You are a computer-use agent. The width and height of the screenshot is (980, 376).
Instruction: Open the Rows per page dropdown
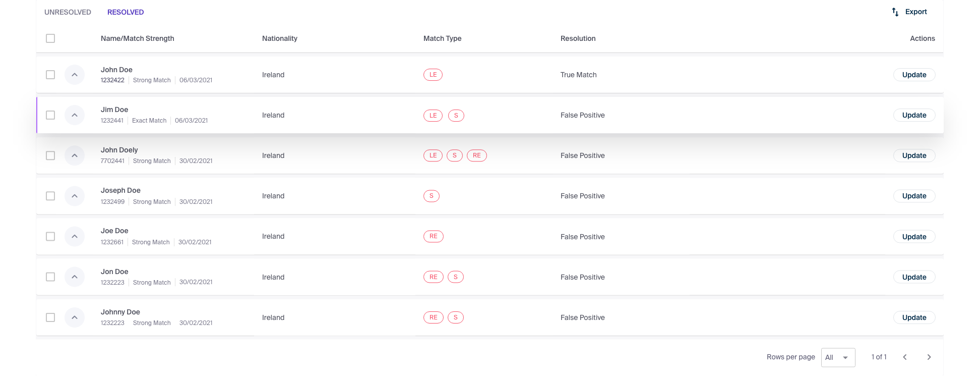(838, 357)
